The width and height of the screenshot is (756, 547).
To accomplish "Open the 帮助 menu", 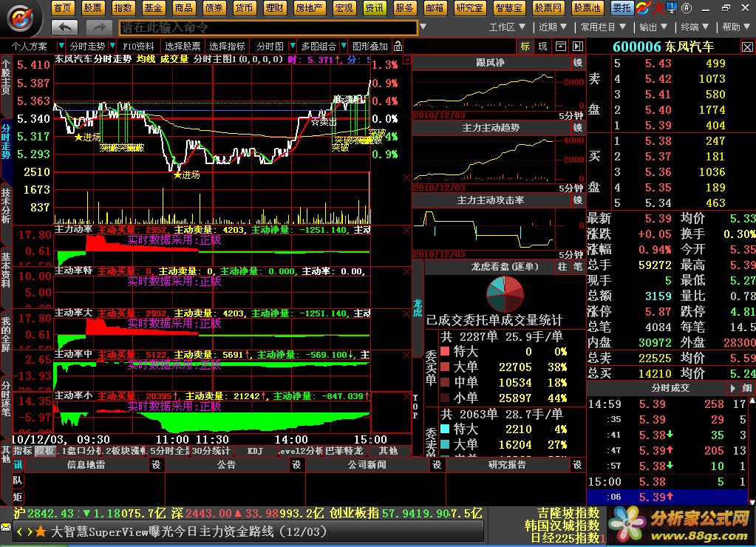I will (x=736, y=27).
